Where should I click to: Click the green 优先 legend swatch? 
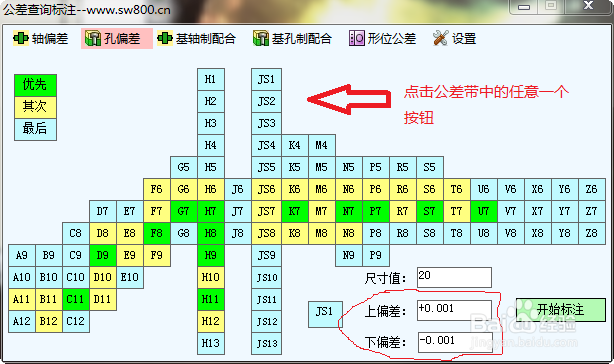click(35, 85)
